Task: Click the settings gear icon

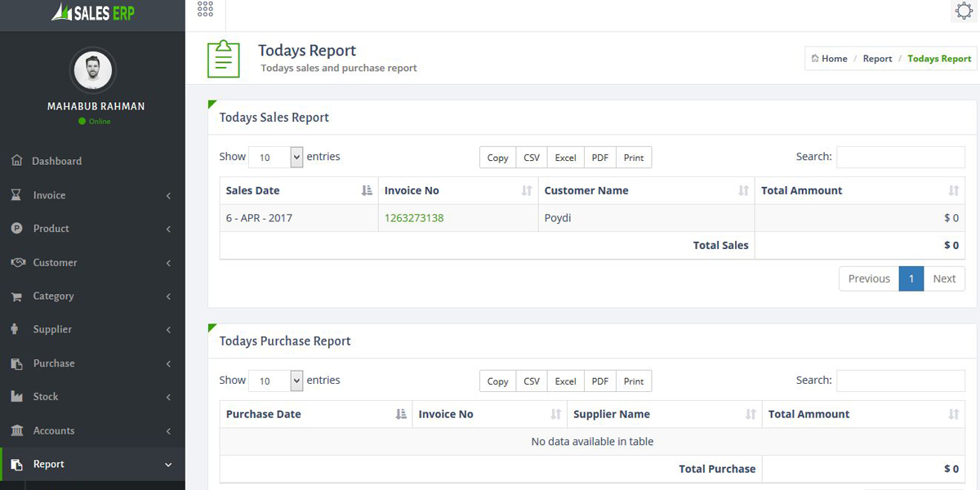Action: 964,11
